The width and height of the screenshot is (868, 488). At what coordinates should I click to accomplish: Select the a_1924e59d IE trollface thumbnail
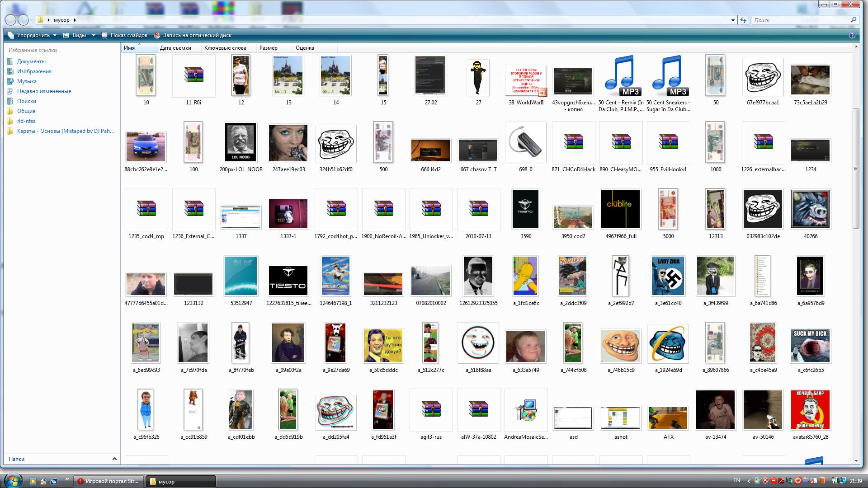click(668, 344)
